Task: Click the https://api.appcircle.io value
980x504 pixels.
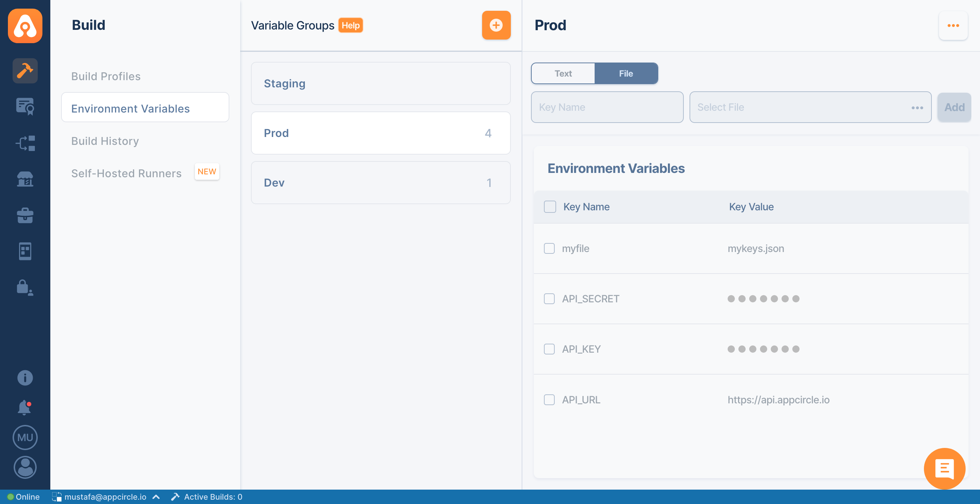Action: tap(778, 400)
